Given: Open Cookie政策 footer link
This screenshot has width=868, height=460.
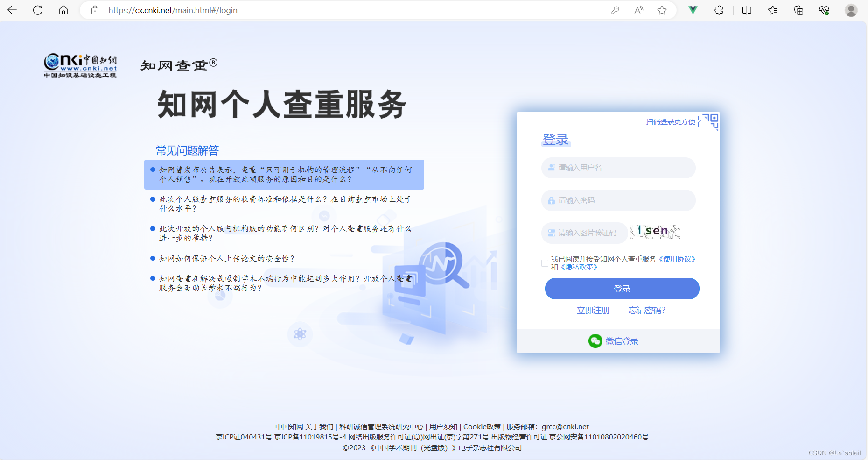Looking at the screenshot, I should click(x=482, y=426).
